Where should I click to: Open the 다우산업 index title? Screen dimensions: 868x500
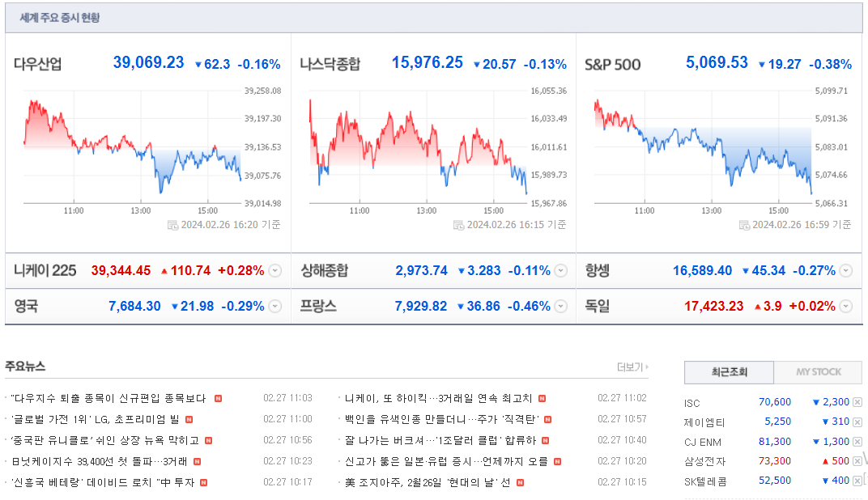pyautogui.click(x=37, y=64)
